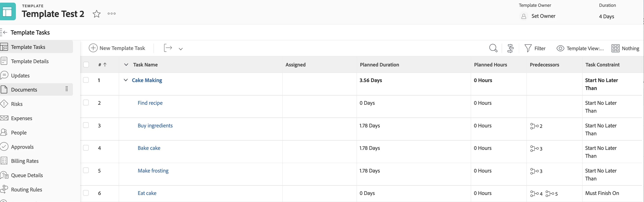Collapse the left panel with arrow icon
This screenshot has height=202, width=644.
point(4,33)
